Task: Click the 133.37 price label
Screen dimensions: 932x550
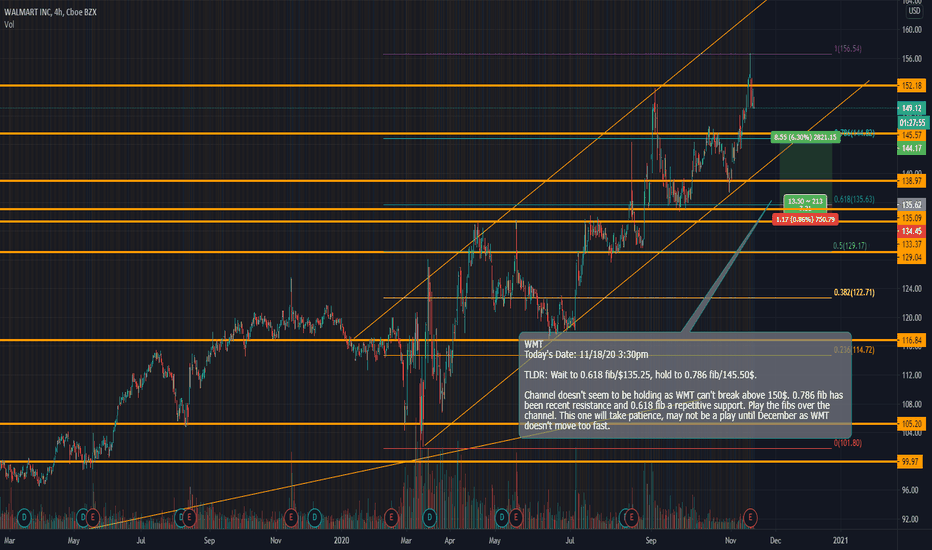Action: pos(912,244)
